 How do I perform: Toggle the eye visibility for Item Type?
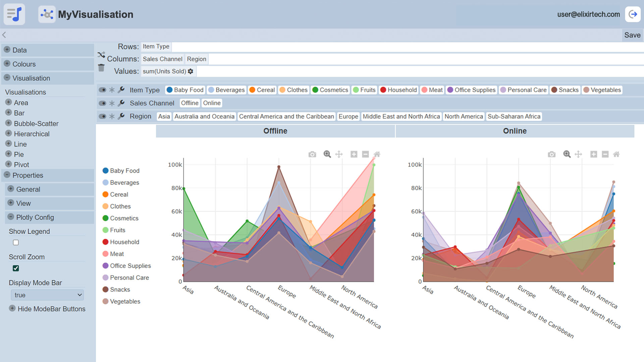[x=102, y=90]
